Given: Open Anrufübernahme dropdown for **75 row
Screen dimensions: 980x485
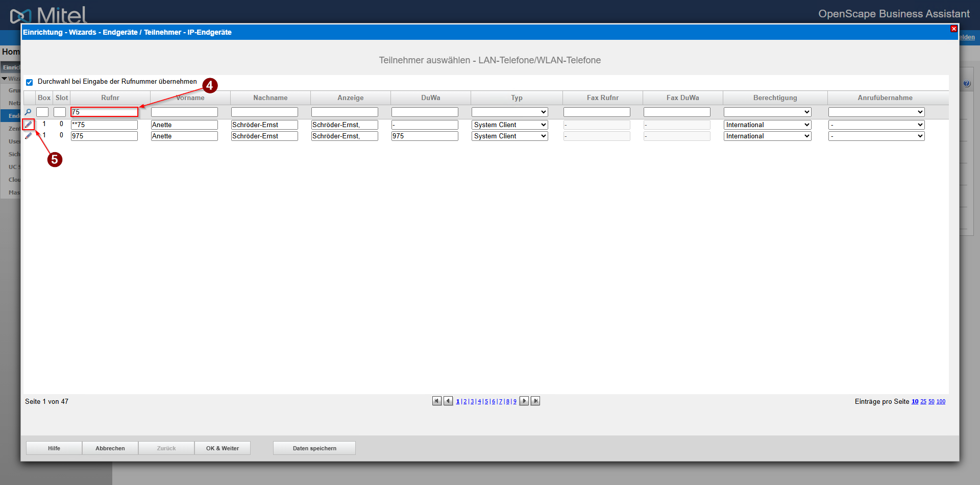Looking at the screenshot, I should tap(876, 125).
